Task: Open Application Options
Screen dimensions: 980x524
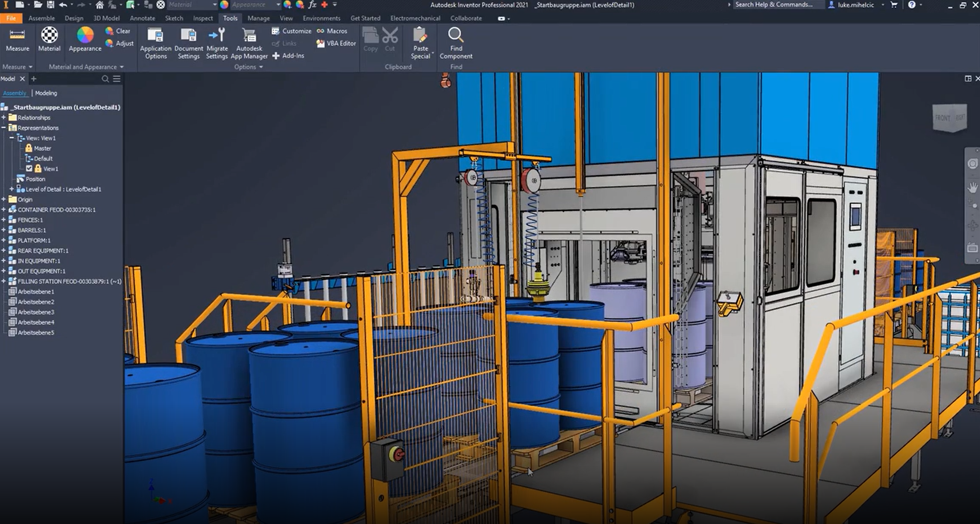Action: 156,35
